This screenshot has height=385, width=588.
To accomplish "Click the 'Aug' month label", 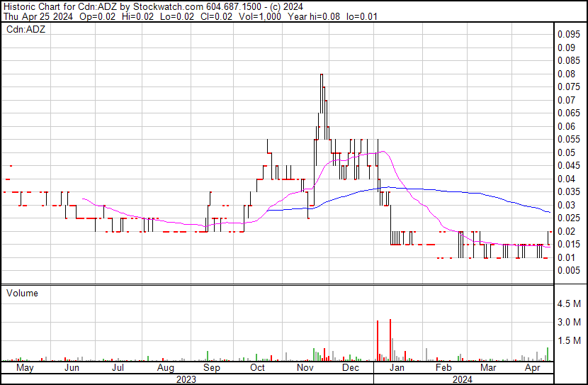I will [x=165, y=368].
